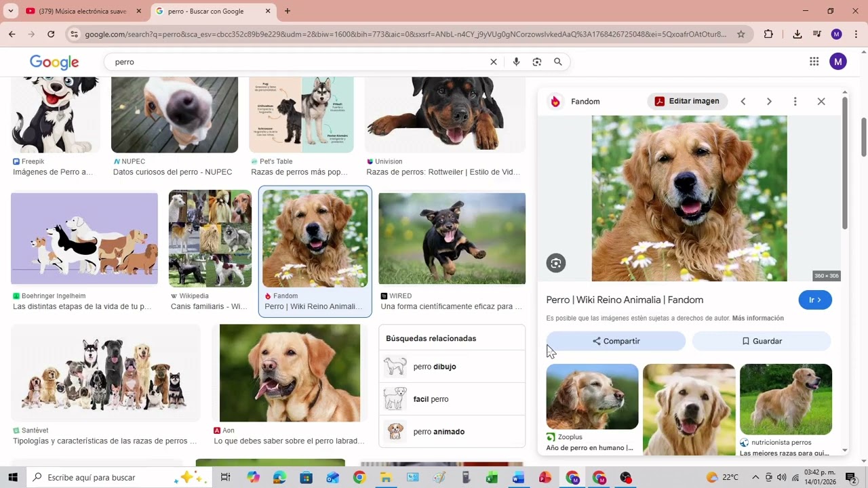The height and width of the screenshot is (488, 868).
Task: Click Editar imagen button
Action: [x=687, y=102]
